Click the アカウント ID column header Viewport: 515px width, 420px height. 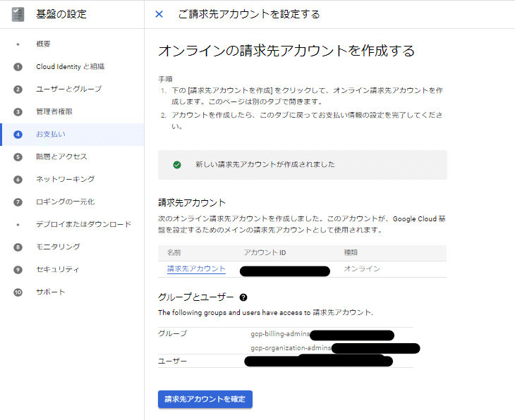click(265, 253)
